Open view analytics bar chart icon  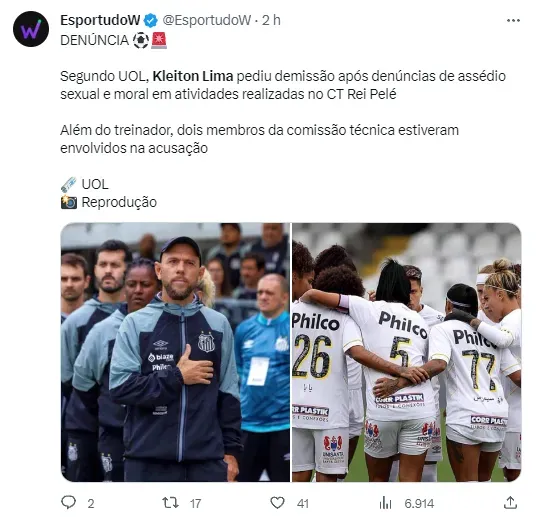[x=385, y=503]
